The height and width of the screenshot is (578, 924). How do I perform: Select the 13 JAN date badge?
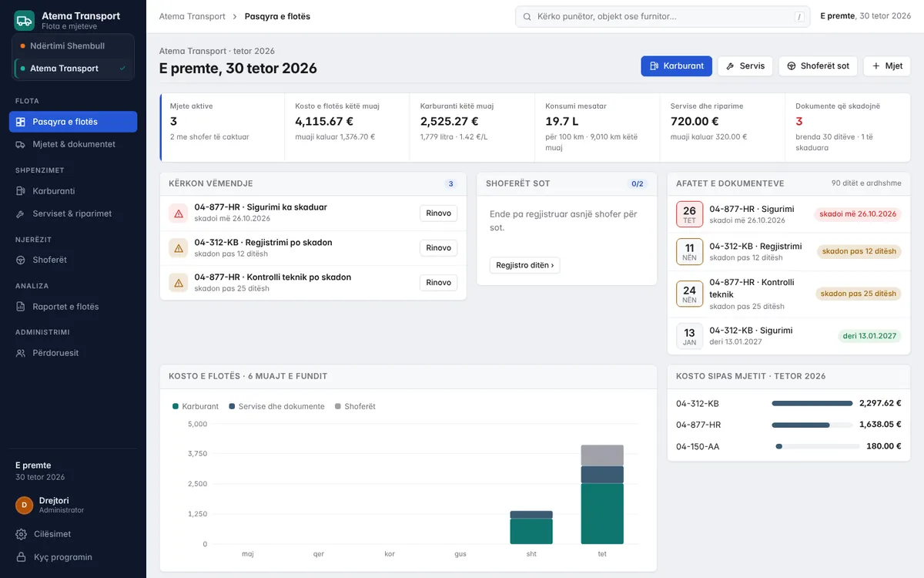coord(689,336)
